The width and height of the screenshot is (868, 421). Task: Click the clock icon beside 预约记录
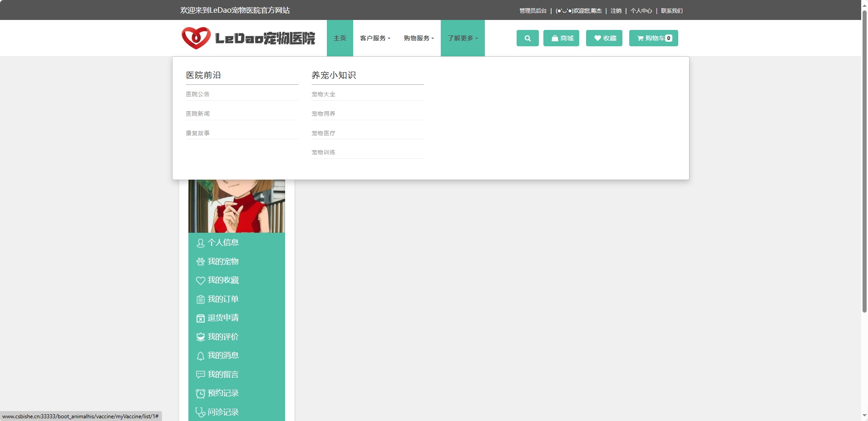[200, 393]
